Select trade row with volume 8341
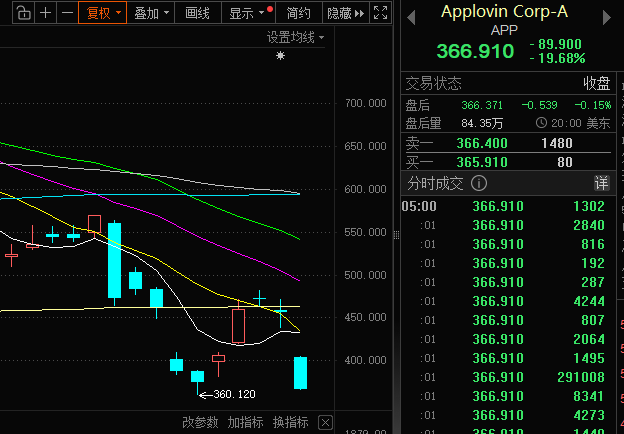Image resolution: width=624 pixels, height=434 pixels. click(x=508, y=396)
